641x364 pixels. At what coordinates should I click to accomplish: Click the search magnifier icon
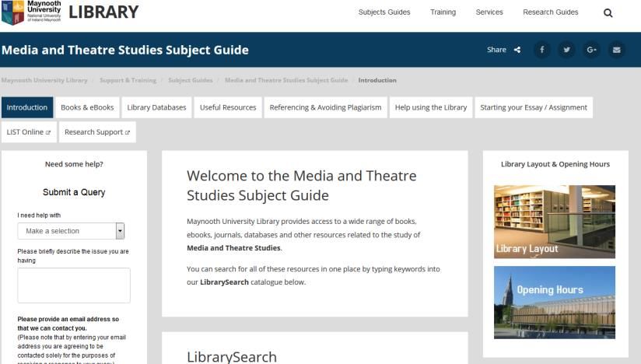[x=608, y=13]
